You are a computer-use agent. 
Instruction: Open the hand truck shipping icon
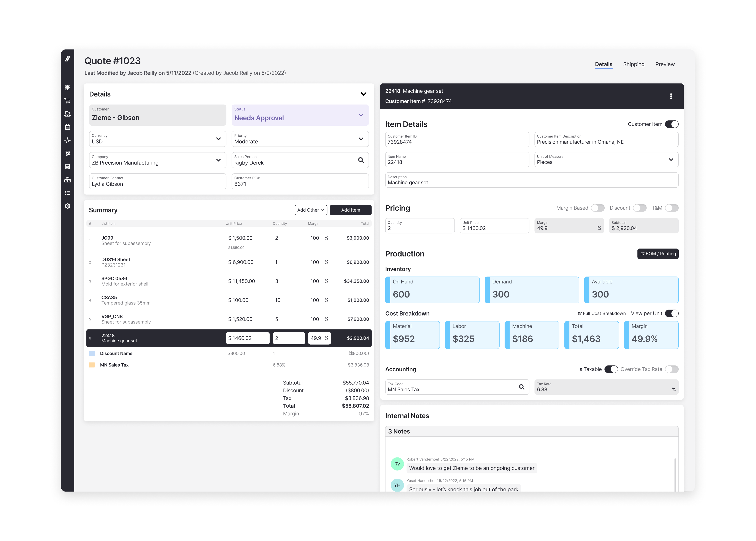[68, 153]
